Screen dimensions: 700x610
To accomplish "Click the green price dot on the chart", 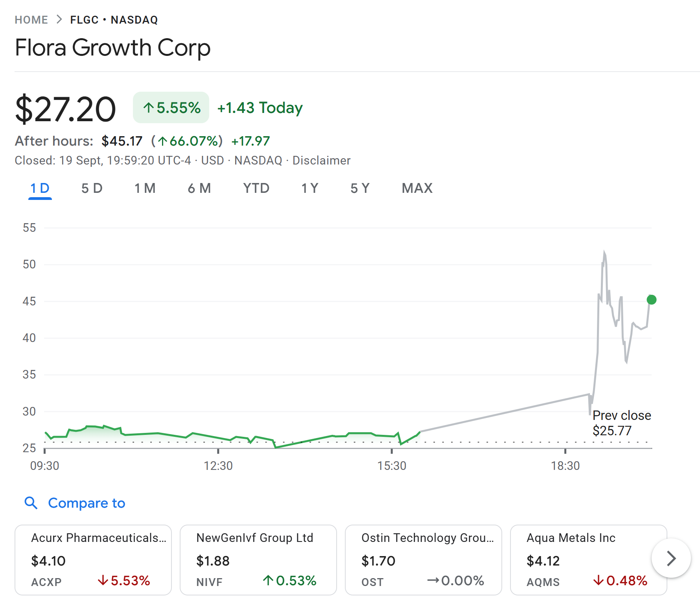I will tap(652, 300).
